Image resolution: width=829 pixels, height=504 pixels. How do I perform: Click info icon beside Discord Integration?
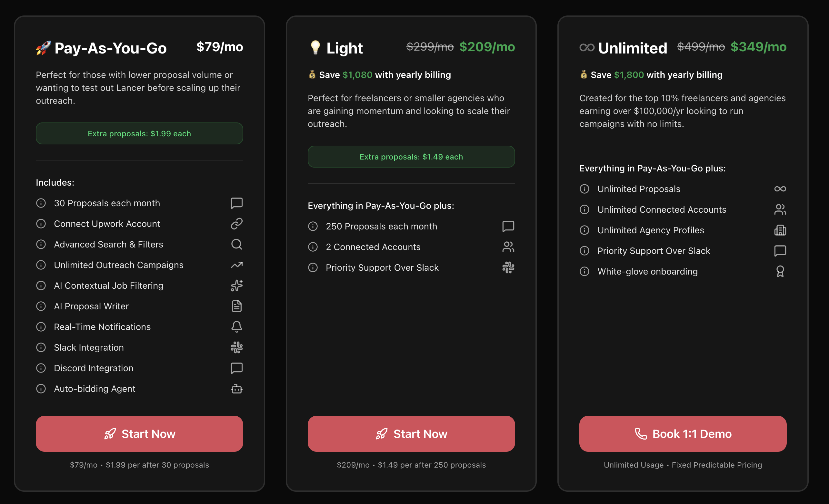point(41,368)
